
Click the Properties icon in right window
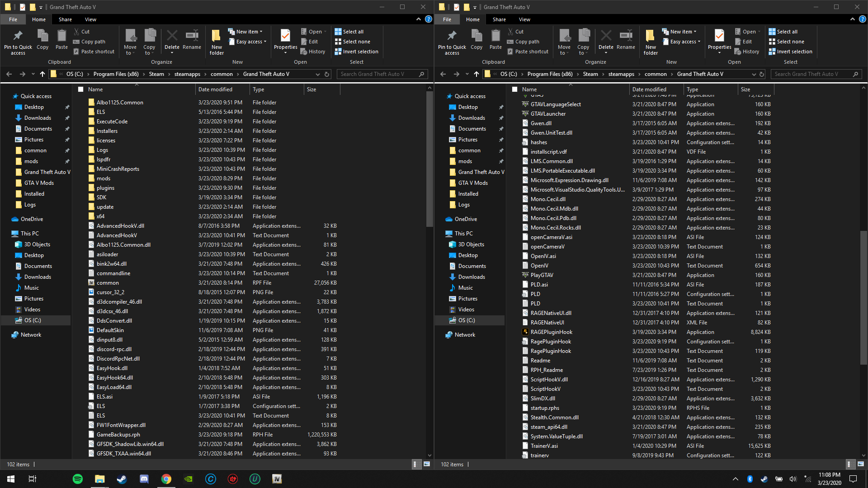click(x=719, y=36)
